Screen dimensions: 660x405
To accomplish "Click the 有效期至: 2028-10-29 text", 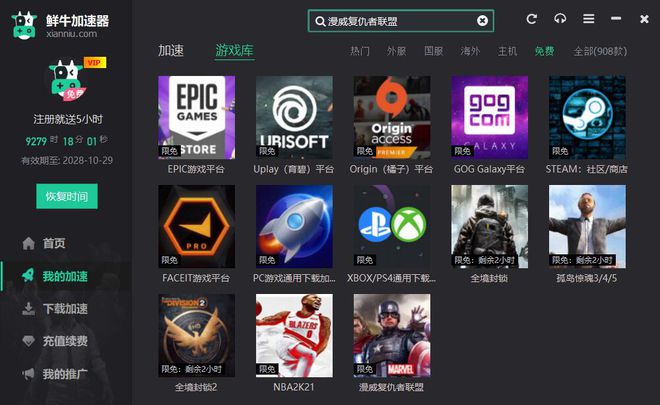I will click(67, 160).
